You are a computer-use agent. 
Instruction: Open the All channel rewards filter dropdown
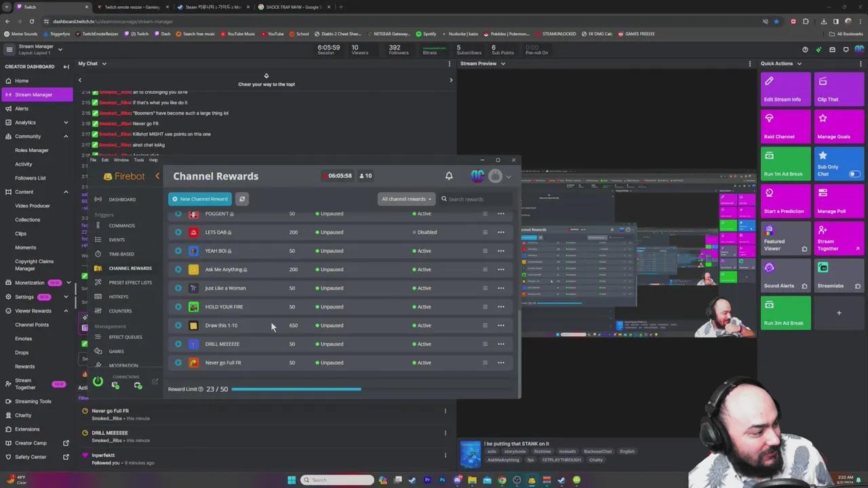pos(406,199)
